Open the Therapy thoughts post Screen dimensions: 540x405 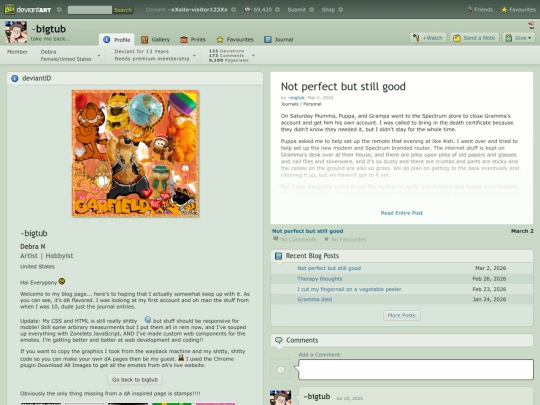[320, 279]
